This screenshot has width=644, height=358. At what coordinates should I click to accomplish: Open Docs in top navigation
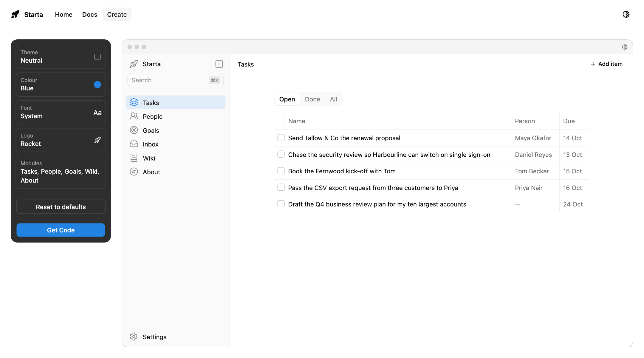point(90,14)
